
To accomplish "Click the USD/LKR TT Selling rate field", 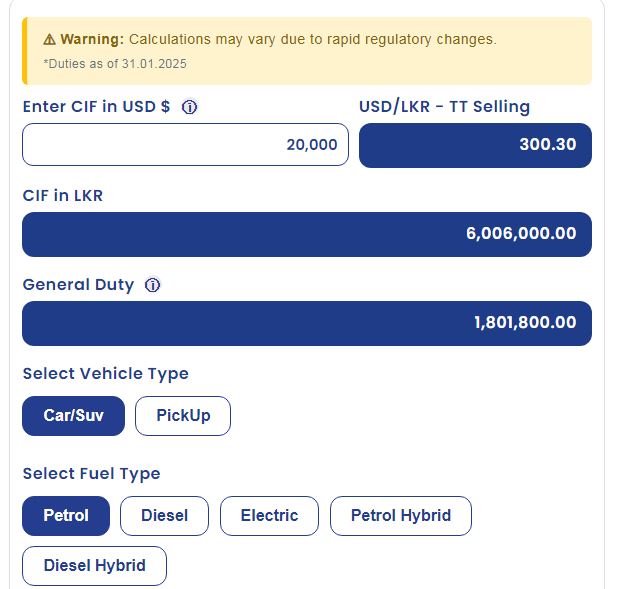I will click(475, 145).
